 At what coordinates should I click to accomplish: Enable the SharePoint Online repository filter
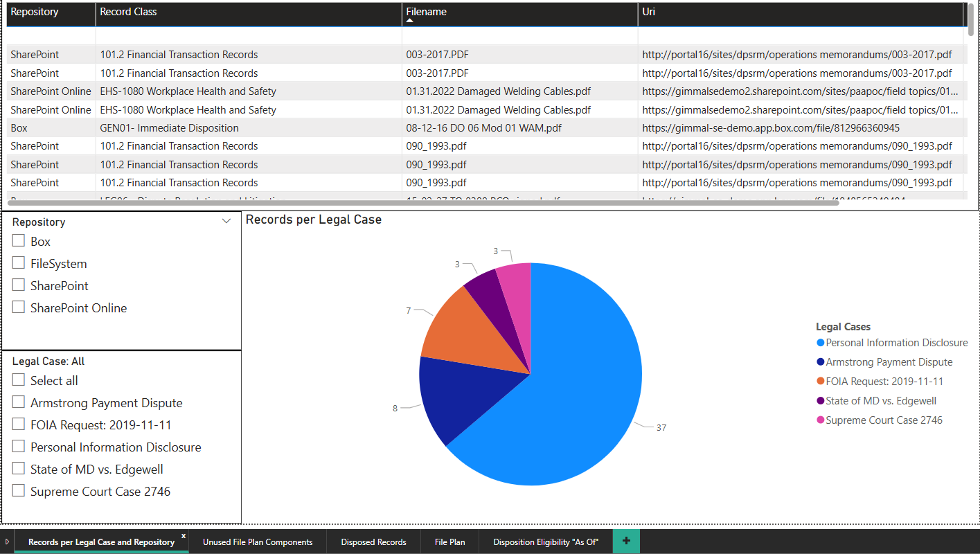pyautogui.click(x=19, y=307)
